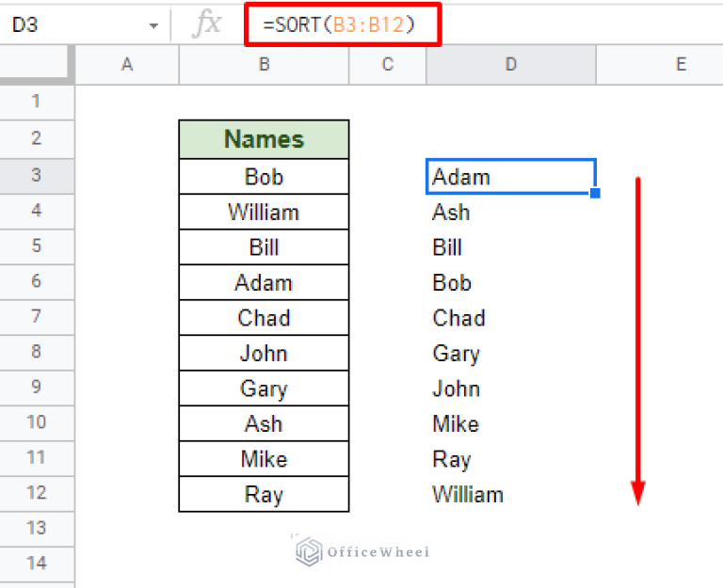Select cell B5 containing Bill
Image resolution: width=723 pixels, height=588 pixels.
(x=264, y=247)
